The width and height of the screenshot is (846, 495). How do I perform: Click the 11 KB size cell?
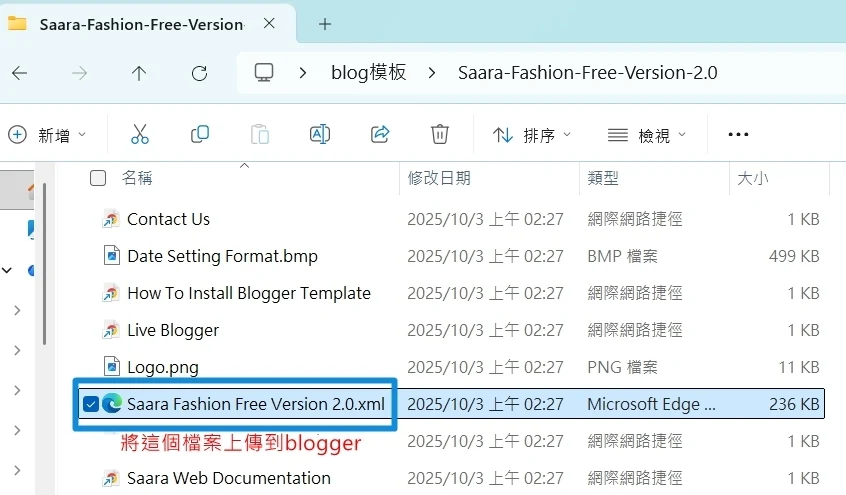point(799,367)
